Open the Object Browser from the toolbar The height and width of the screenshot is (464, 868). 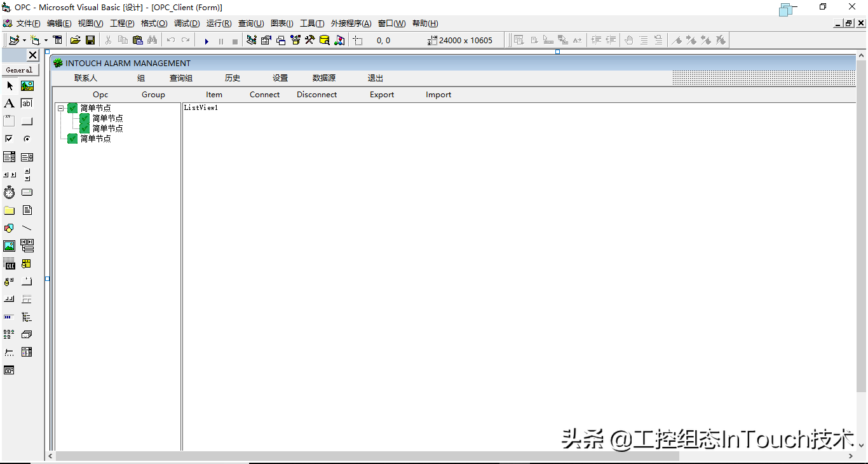(x=295, y=40)
